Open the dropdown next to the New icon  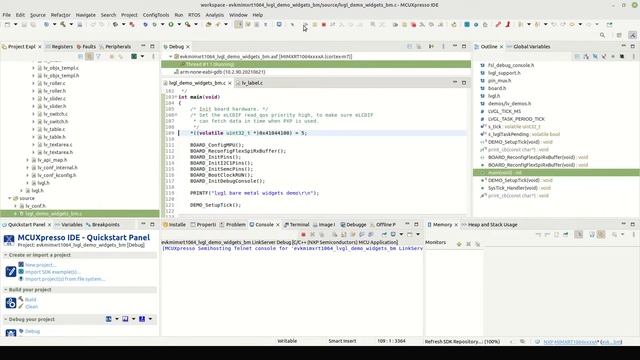tap(16, 24)
